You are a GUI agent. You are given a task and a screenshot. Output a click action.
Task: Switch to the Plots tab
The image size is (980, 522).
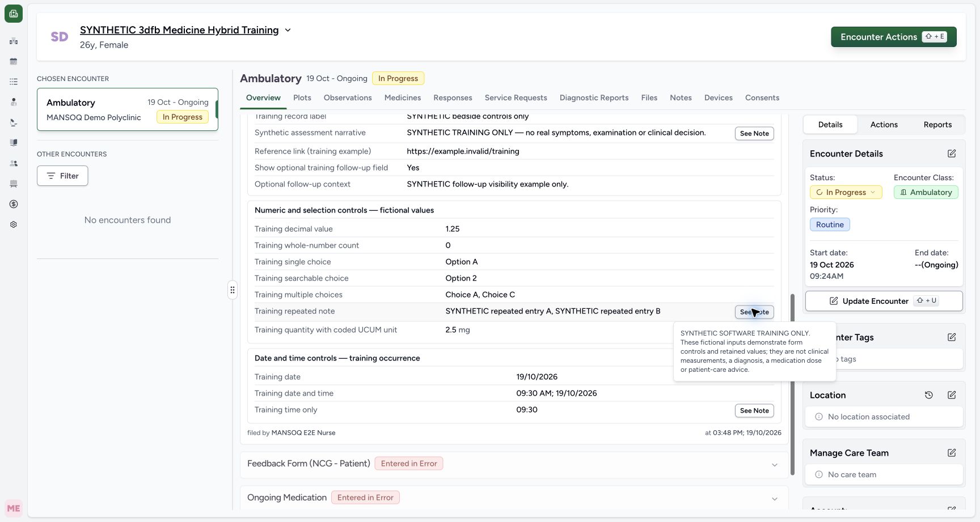pos(302,97)
